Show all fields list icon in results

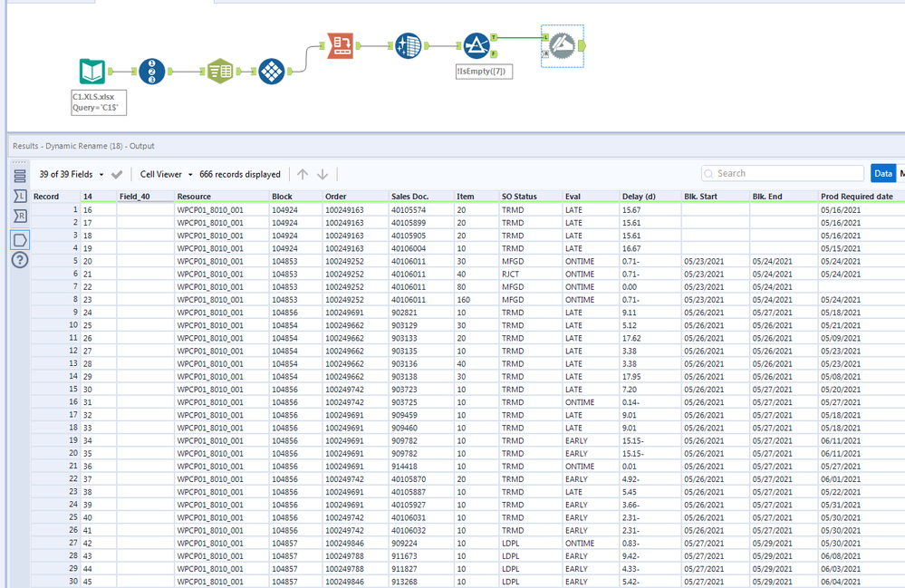(20, 176)
